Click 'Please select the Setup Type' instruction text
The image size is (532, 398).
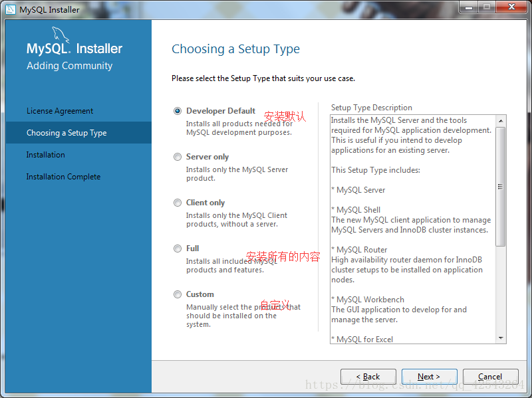tap(263, 78)
